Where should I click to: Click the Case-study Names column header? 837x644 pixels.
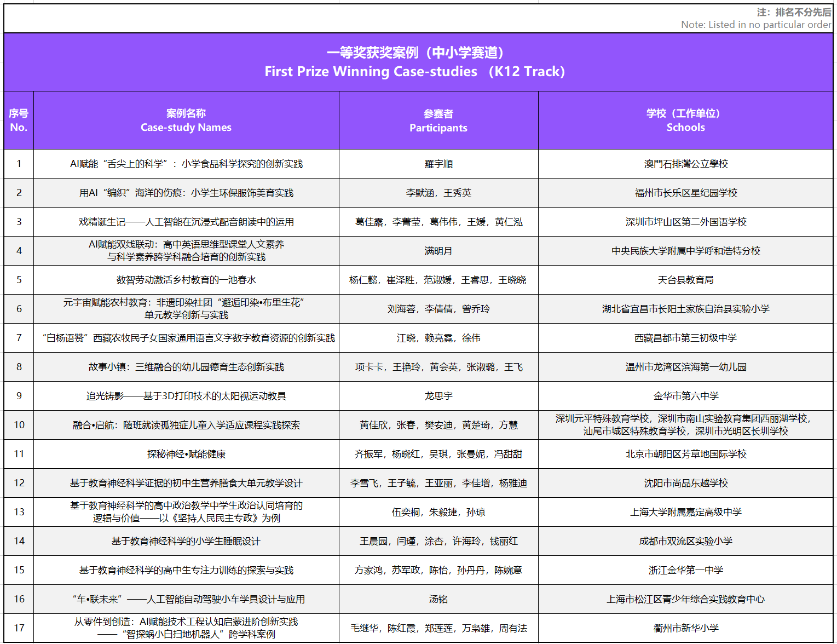[186, 120]
